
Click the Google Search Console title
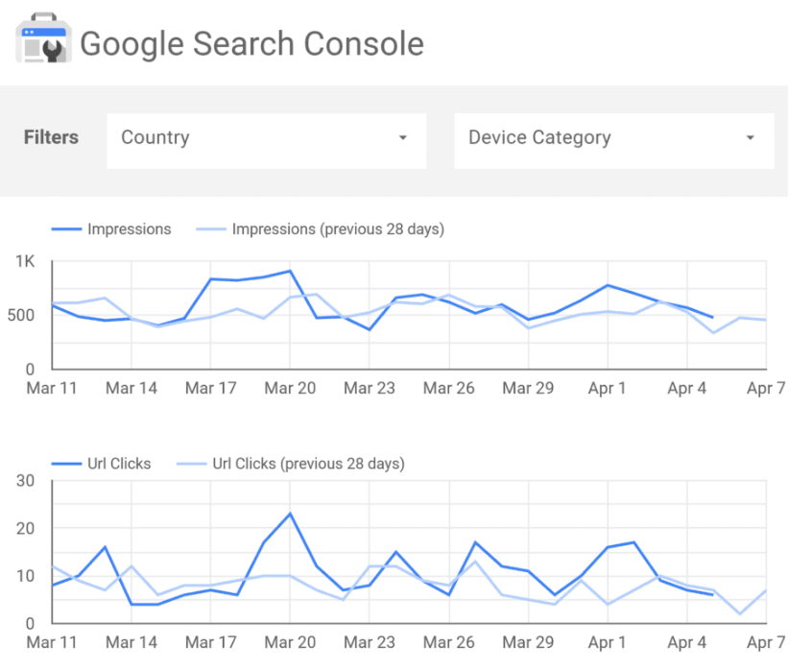click(x=251, y=44)
